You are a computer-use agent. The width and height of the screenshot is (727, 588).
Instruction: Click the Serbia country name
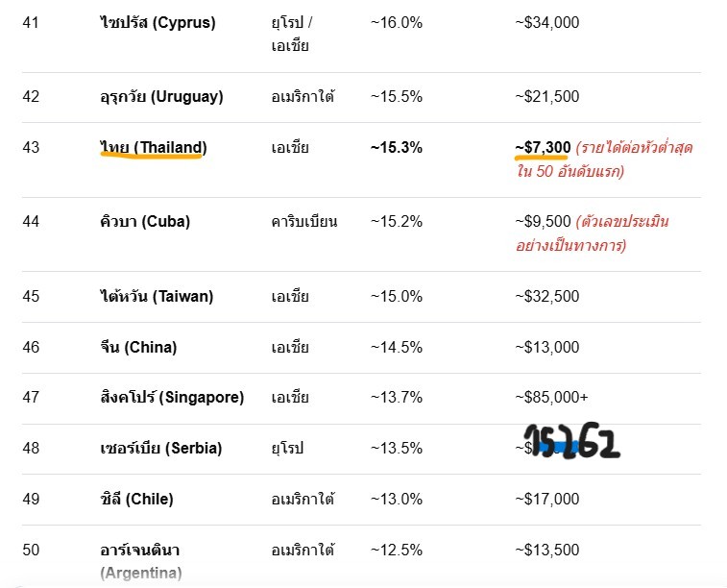pyautogui.click(x=161, y=448)
